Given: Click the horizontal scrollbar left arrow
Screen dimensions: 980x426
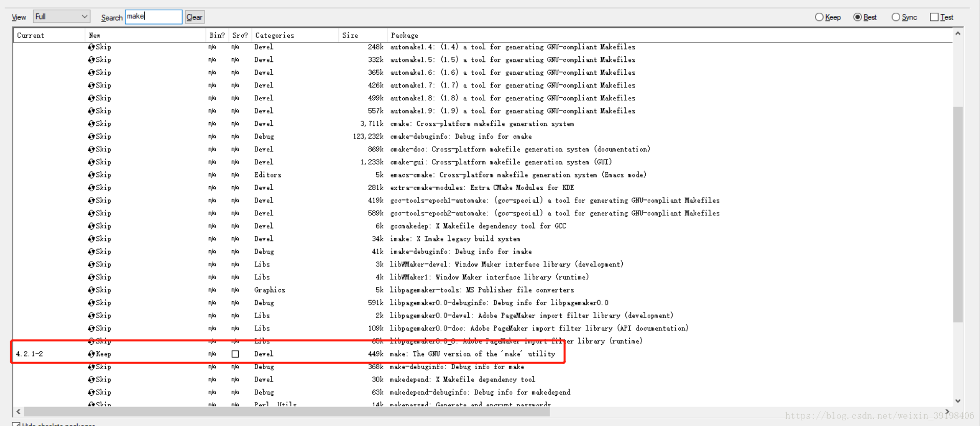Looking at the screenshot, I should (18, 412).
